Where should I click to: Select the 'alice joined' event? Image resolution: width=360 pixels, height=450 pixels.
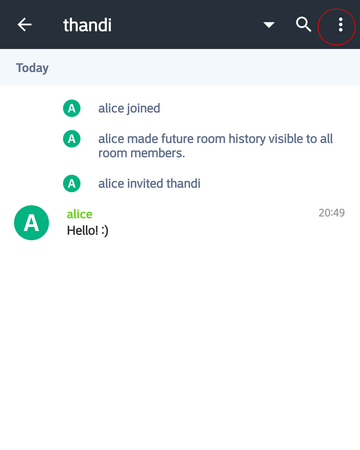[x=129, y=108]
